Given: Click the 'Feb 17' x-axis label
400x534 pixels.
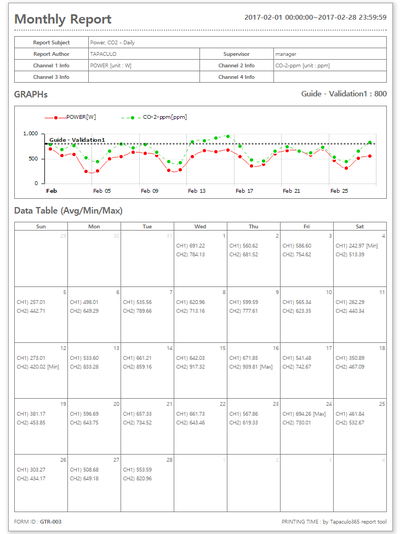Looking at the screenshot, I should [244, 191].
